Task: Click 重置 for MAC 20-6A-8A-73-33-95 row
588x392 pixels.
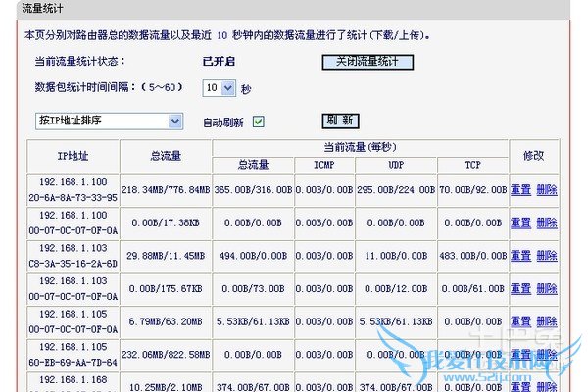Action: pos(521,190)
